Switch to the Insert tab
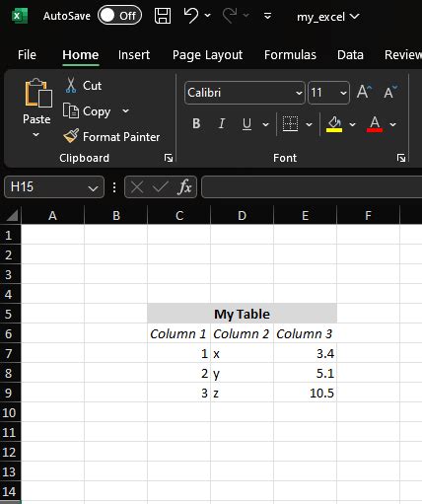The height and width of the screenshot is (504, 422). pos(134,55)
